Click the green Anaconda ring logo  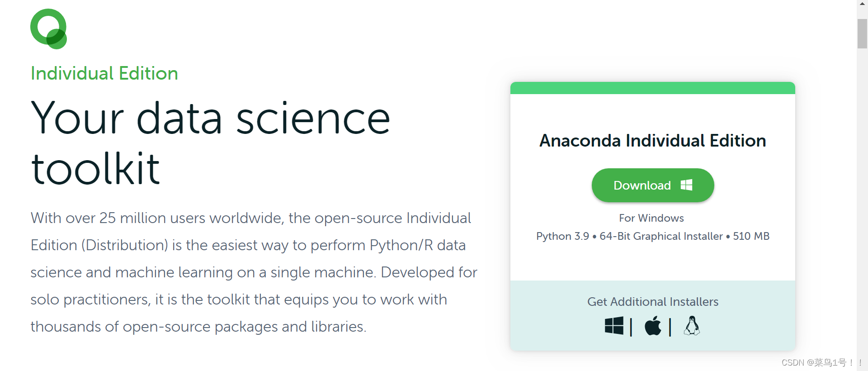(48, 29)
